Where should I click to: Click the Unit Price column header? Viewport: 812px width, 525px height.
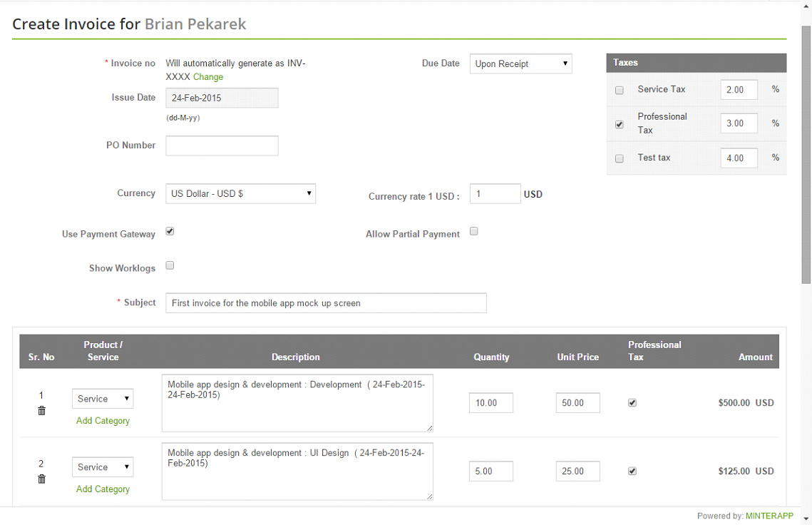pyautogui.click(x=578, y=357)
